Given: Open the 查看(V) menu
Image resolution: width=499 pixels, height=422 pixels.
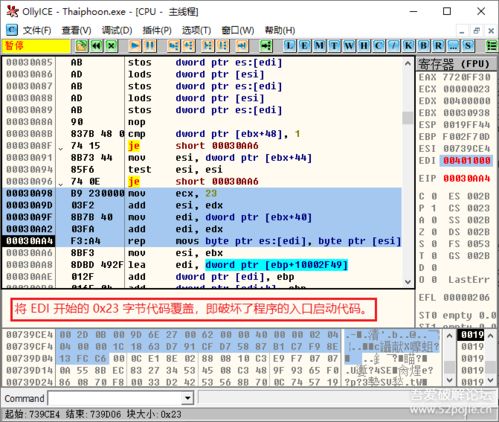Looking at the screenshot, I should tap(76, 31).
